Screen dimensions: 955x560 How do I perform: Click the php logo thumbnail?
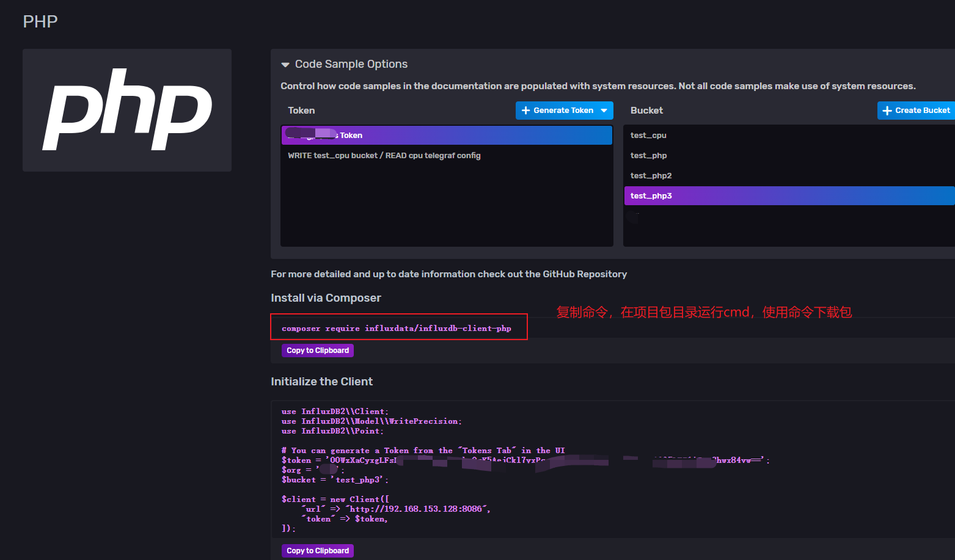126,110
